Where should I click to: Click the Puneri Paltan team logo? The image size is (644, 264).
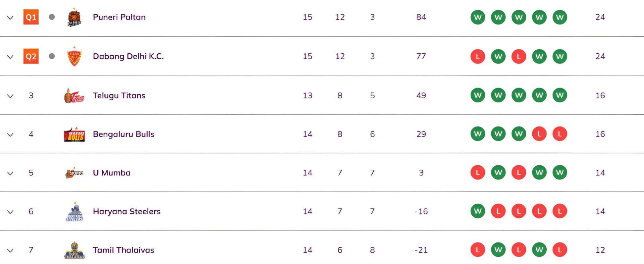point(74,18)
